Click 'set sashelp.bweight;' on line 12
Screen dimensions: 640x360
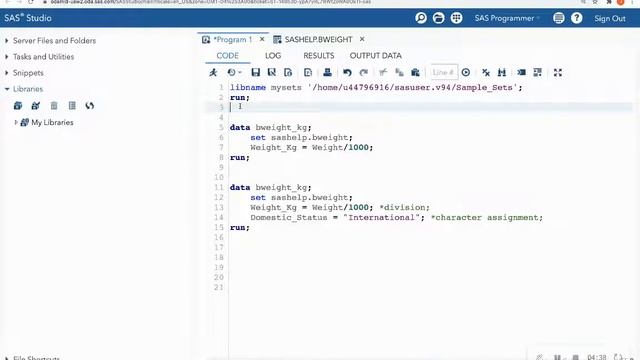pyautogui.click(x=301, y=198)
